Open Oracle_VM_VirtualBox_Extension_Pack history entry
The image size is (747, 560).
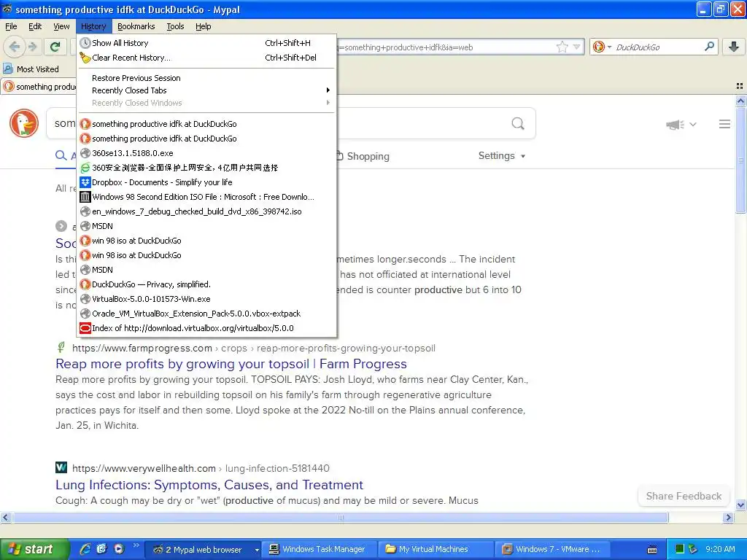(206, 314)
